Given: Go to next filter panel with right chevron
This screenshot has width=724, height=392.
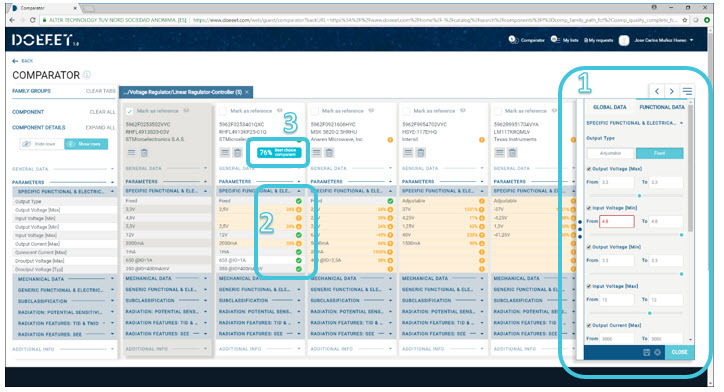Looking at the screenshot, I should (672, 91).
